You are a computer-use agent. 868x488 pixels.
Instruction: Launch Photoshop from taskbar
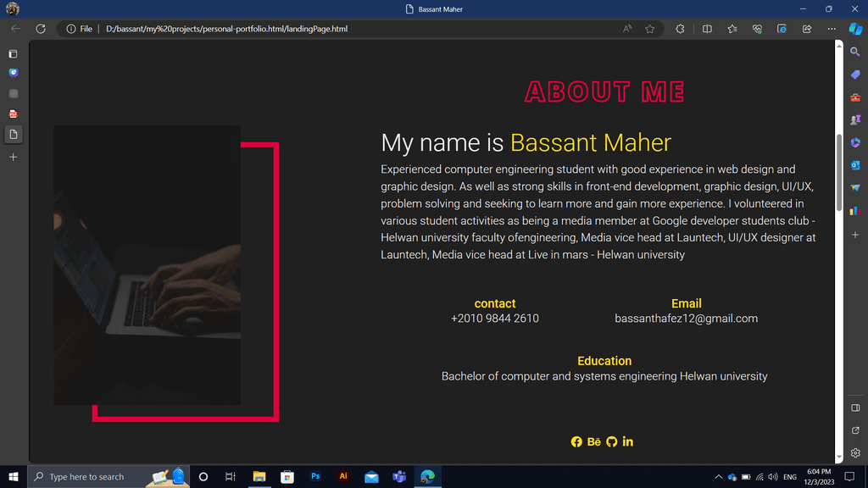(315, 476)
